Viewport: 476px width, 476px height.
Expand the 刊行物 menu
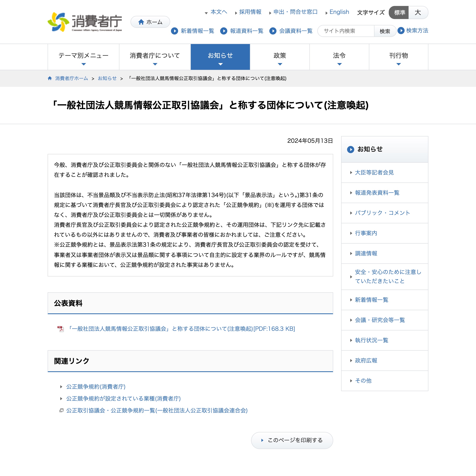click(399, 57)
